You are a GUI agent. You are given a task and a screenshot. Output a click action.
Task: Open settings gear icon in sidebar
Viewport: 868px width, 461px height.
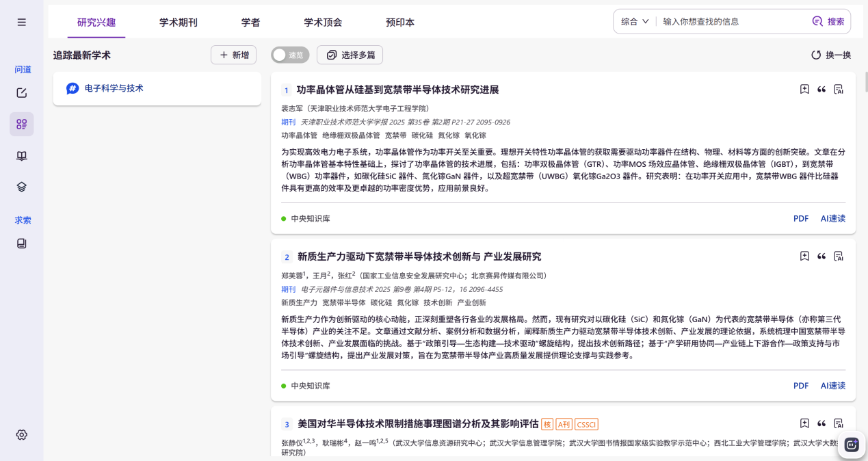point(22,434)
